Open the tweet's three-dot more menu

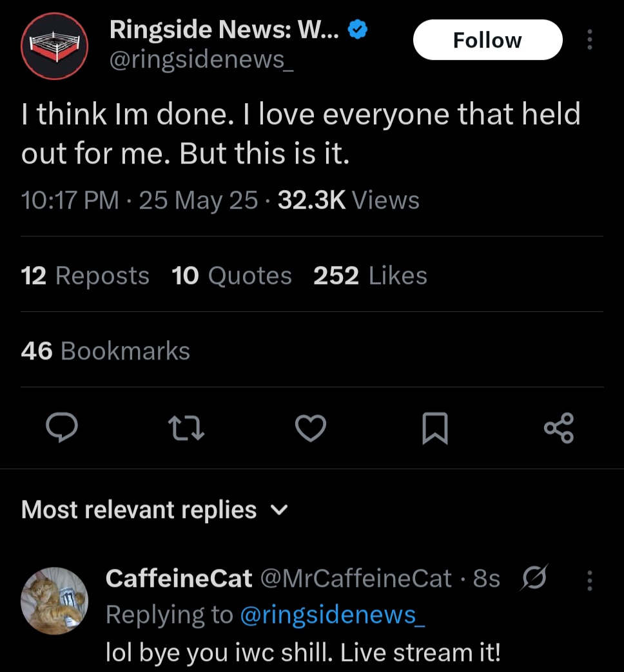pyautogui.click(x=589, y=40)
